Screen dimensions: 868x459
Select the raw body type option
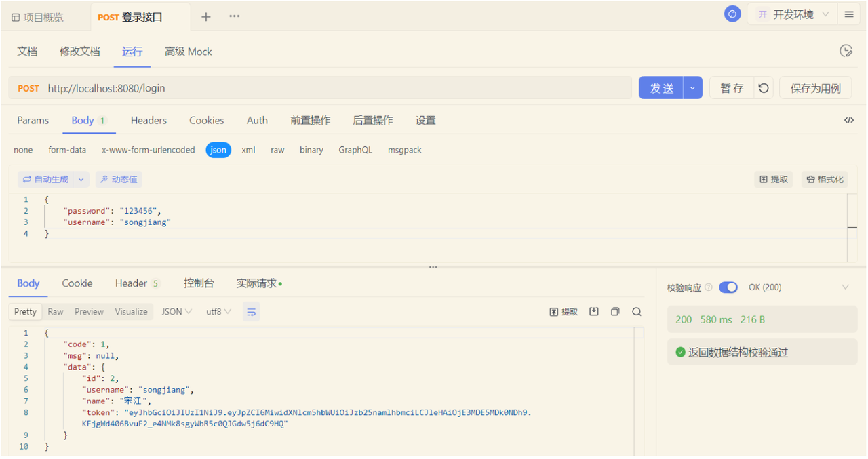tap(277, 150)
